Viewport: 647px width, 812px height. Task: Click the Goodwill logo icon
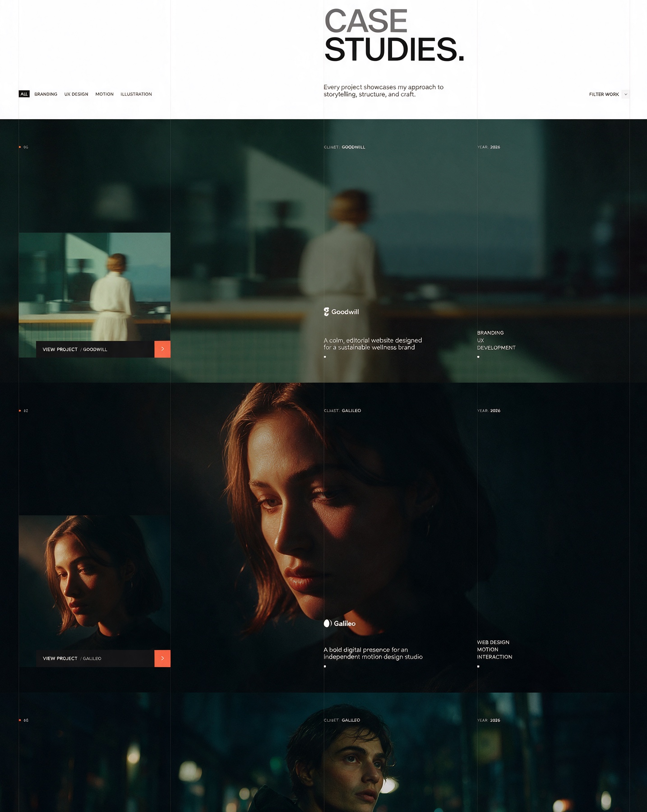coord(327,312)
